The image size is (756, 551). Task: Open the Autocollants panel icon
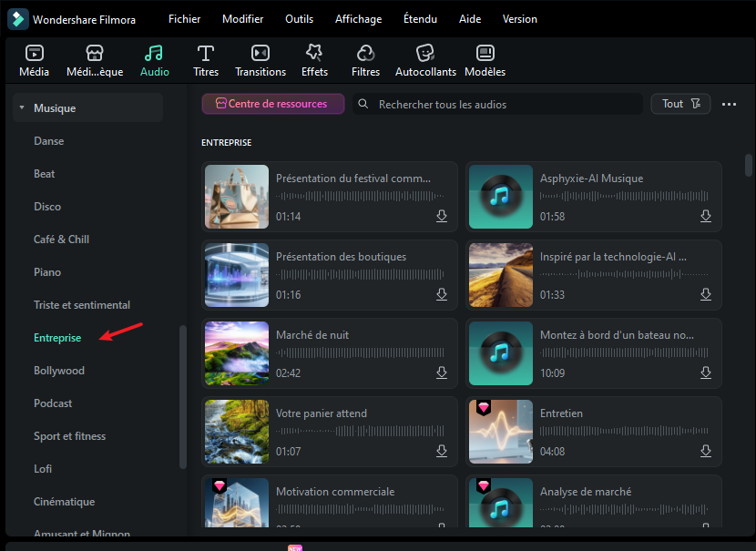click(x=424, y=54)
